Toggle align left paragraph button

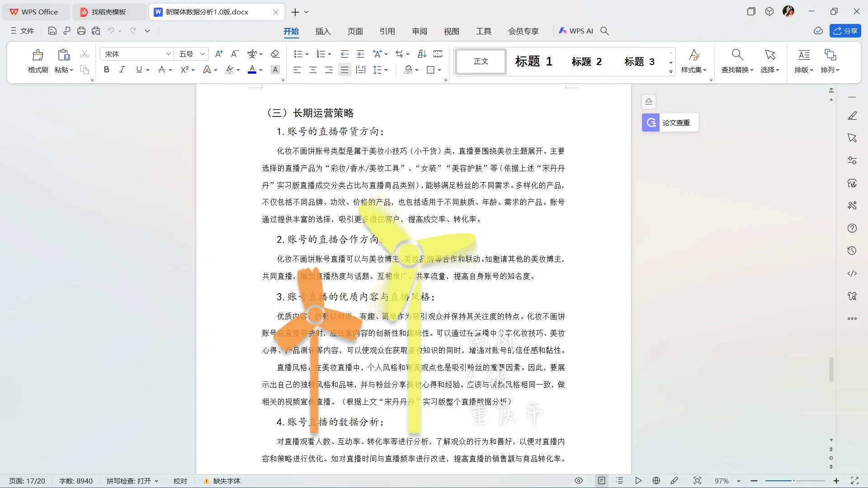click(297, 70)
